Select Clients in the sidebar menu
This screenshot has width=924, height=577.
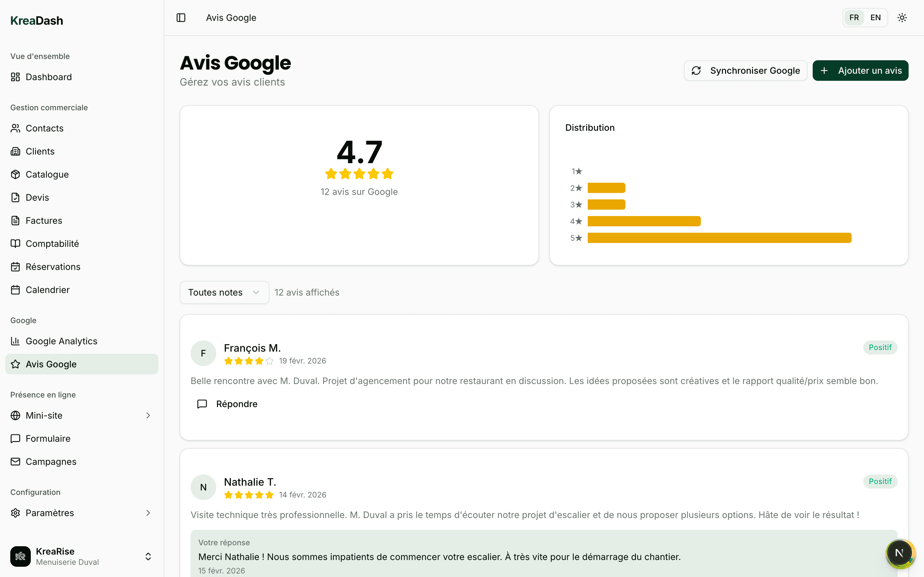(x=40, y=151)
